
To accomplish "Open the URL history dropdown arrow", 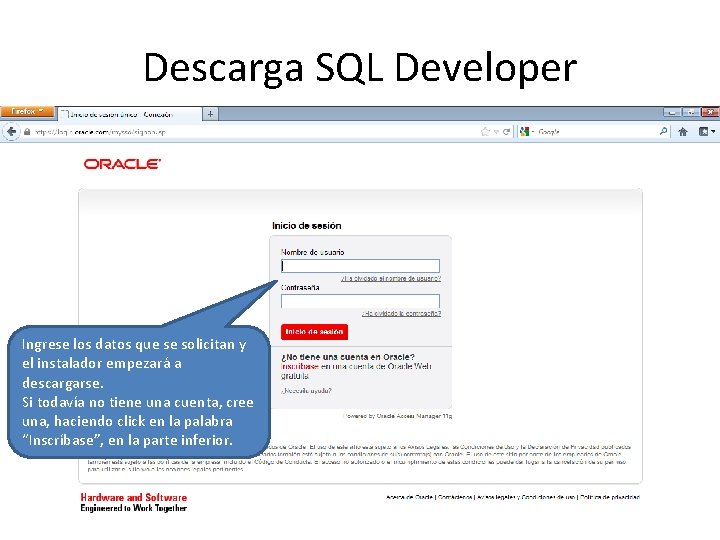I will coord(496,132).
